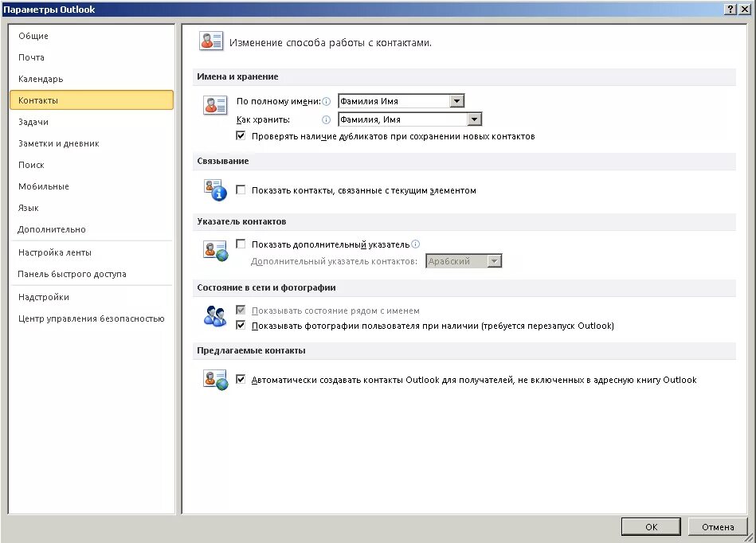This screenshot has width=756, height=543.
Task: Toggle duplicate check when saving new contacts
Action: (x=241, y=136)
